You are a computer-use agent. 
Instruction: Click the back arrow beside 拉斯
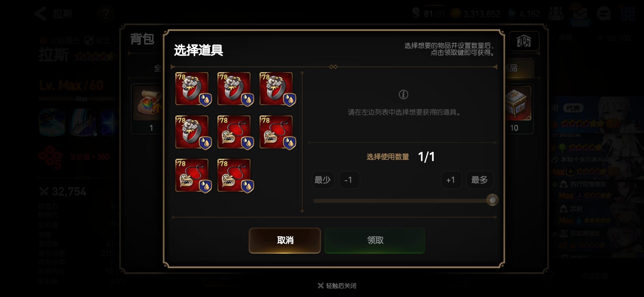point(41,13)
